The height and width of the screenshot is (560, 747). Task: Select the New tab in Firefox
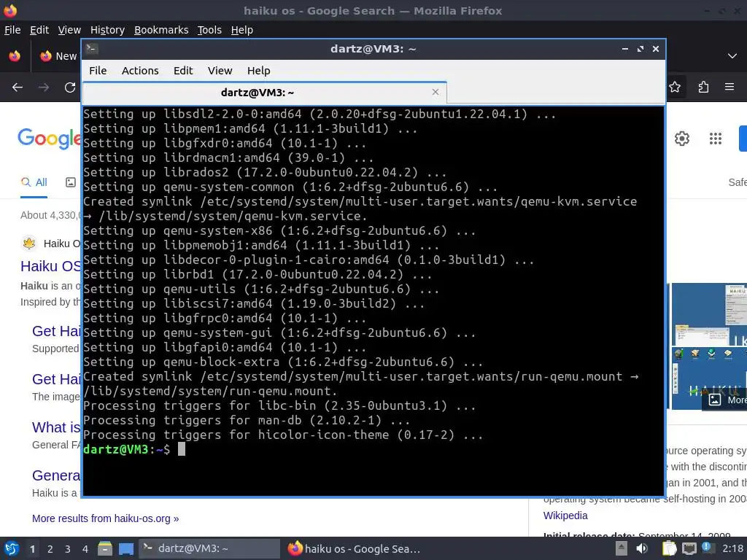58,56
